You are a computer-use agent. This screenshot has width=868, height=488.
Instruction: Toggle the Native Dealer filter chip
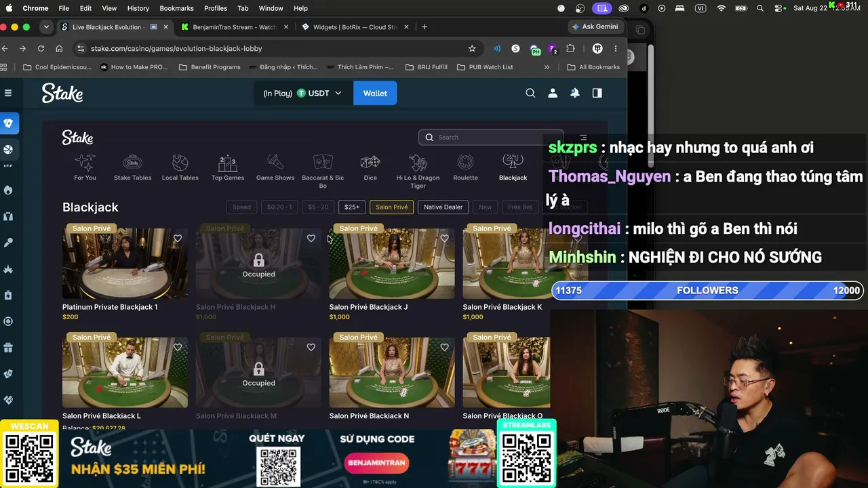click(443, 207)
